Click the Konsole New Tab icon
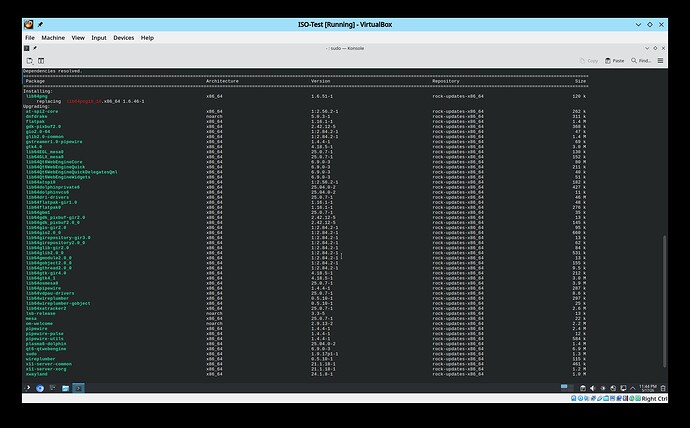This screenshot has width=690, height=428. (x=29, y=61)
